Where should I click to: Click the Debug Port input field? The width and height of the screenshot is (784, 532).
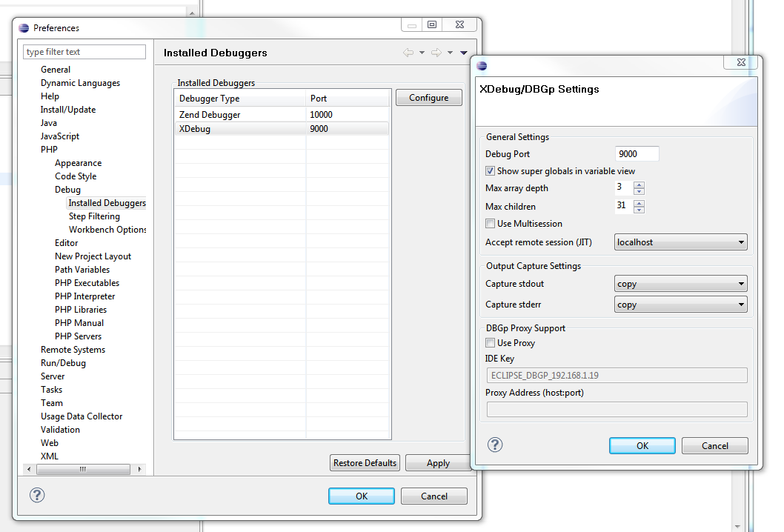coord(637,154)
